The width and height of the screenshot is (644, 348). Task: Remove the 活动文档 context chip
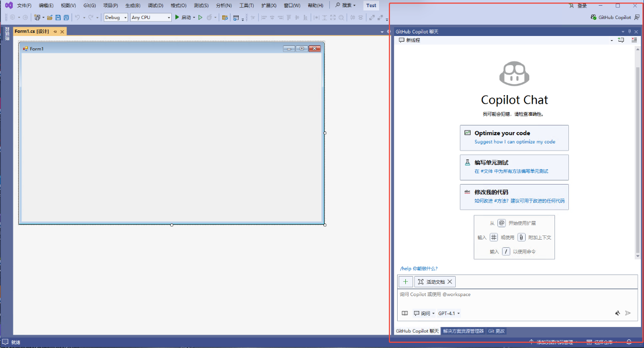point(450,282)
